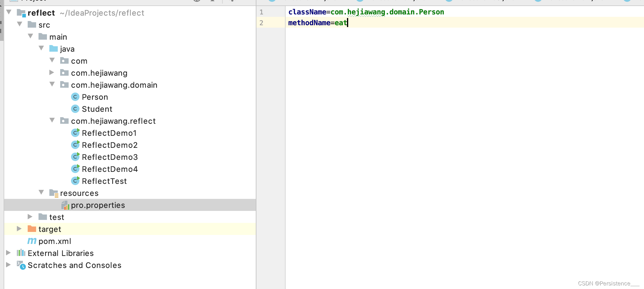Viewport: 644px width, 289px height.
Task: Click the Student class icon
Action: pos(75,109)
